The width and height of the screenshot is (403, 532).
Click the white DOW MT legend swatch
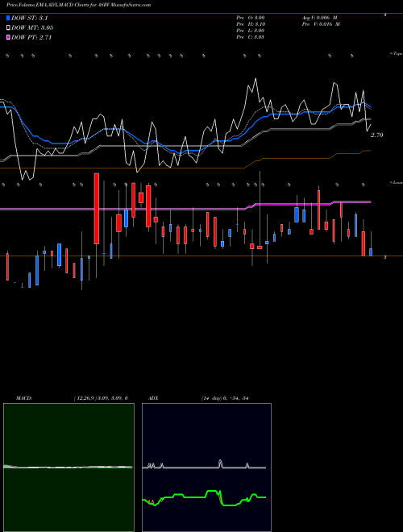click(x=8, y=28)
